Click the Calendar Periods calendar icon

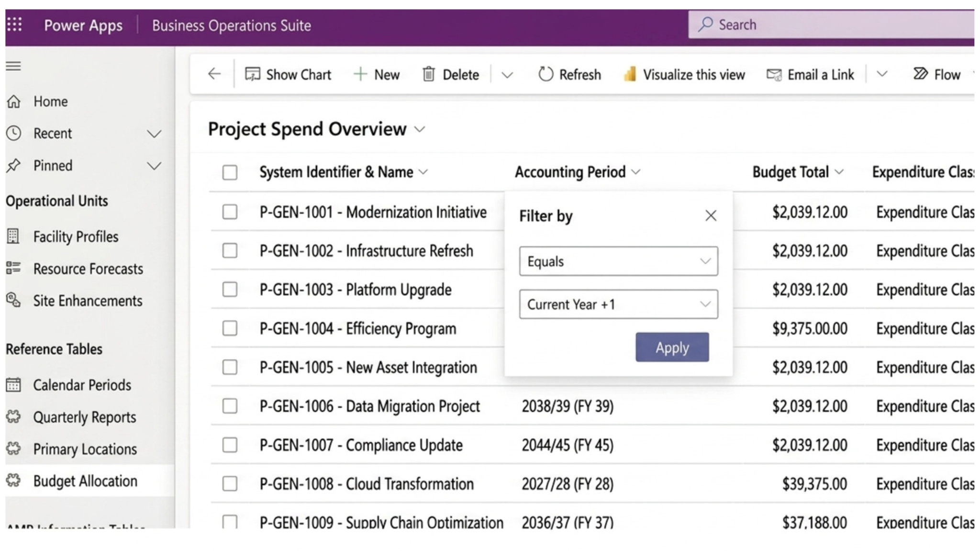pyautogui.click(x=13, y=384)
